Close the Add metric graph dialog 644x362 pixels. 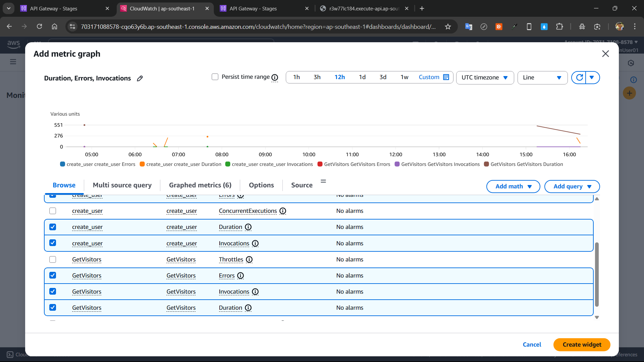[x=605, y=54]
